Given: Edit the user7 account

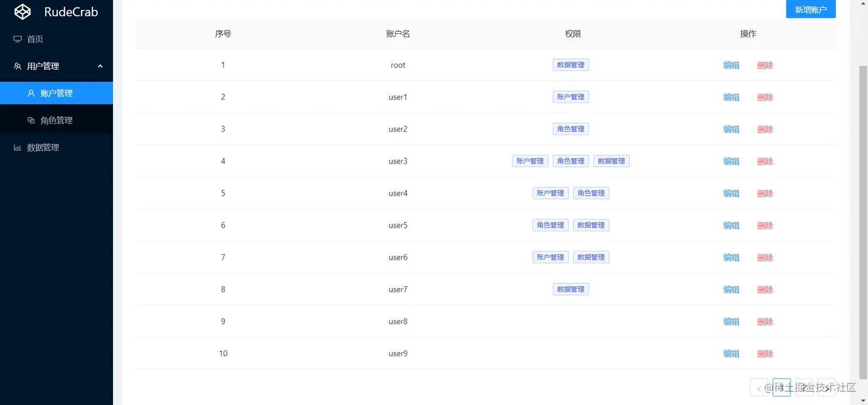Looking at the screenshot, I should point(731,289).
